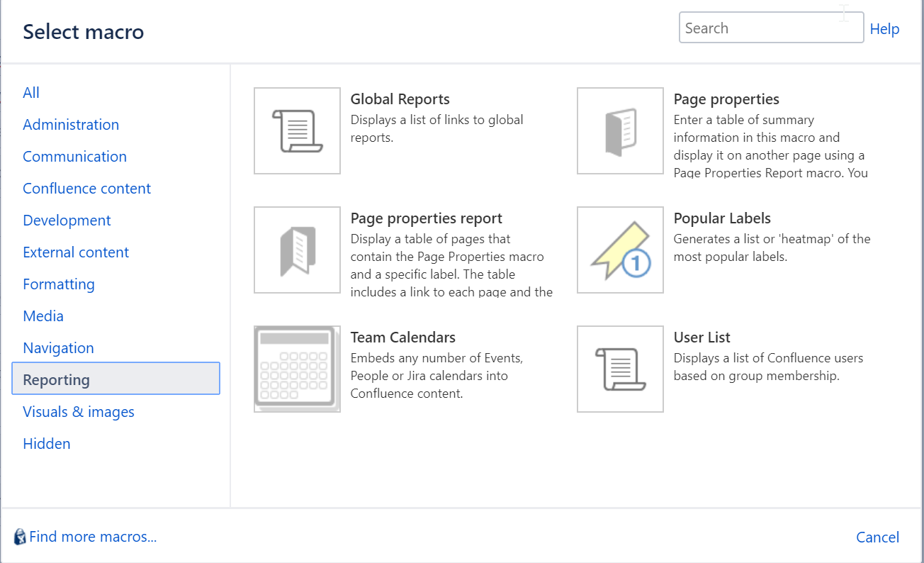Click inside the Search field
Viewport: 924px width, 563px height.
771,27
